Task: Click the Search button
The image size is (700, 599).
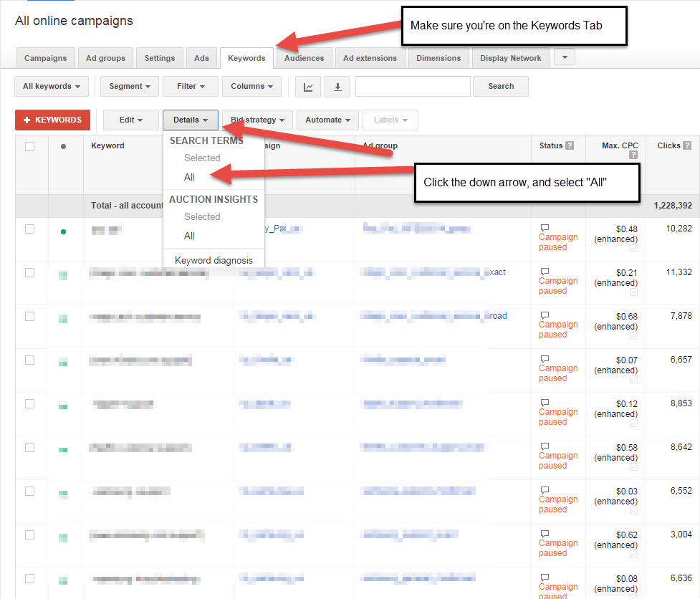Action: (x=500, y=86)
